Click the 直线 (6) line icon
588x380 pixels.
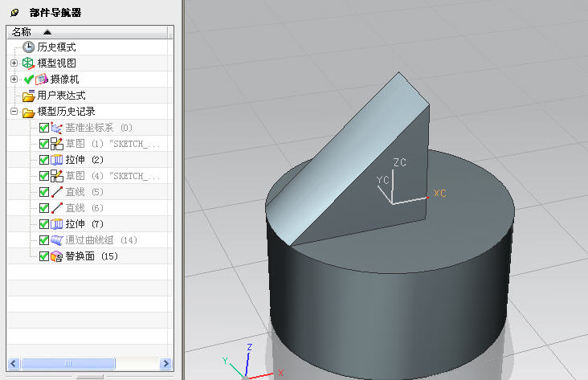[57, 208]
